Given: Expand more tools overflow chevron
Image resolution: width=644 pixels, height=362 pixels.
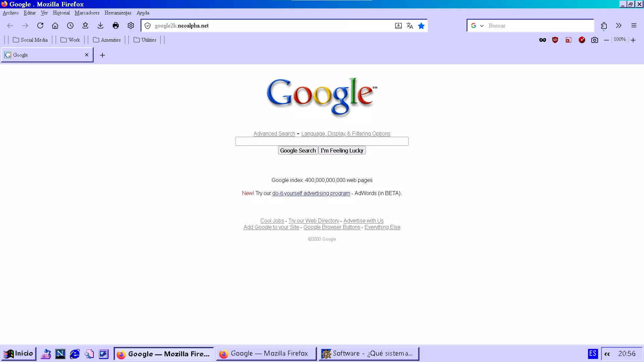Looking at the screenshot, I should point(619,25).
